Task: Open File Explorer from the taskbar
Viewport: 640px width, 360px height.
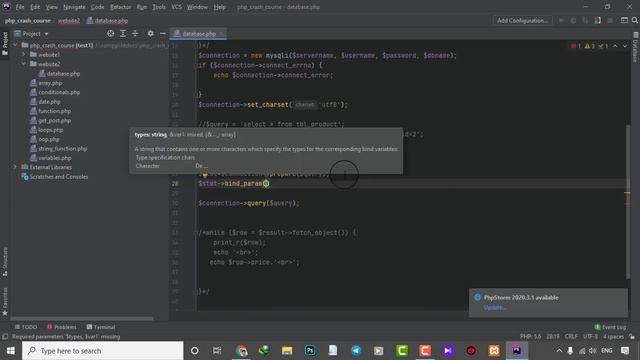Action: pyautogui.click(x=287, y=351)
